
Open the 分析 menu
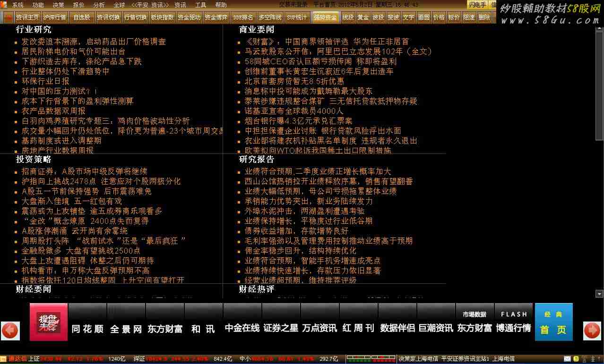pyautogui.click(x=99, y=5)
